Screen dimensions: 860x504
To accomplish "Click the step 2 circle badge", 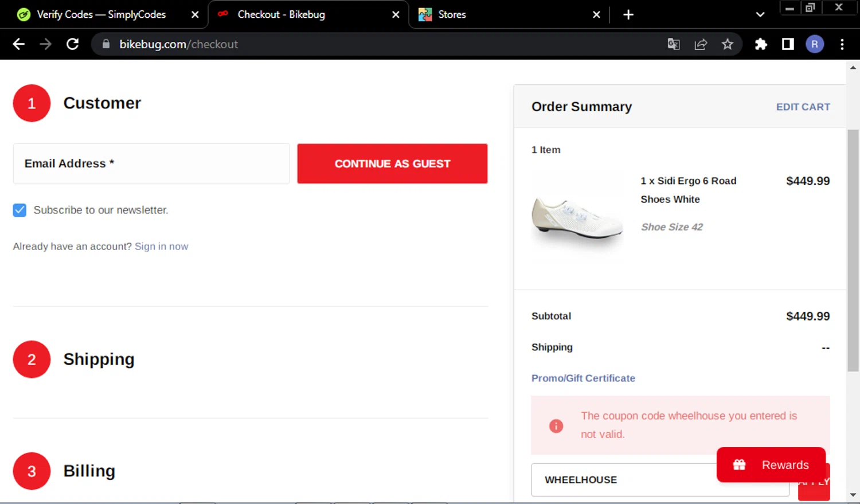I will (x=32, y=359).
